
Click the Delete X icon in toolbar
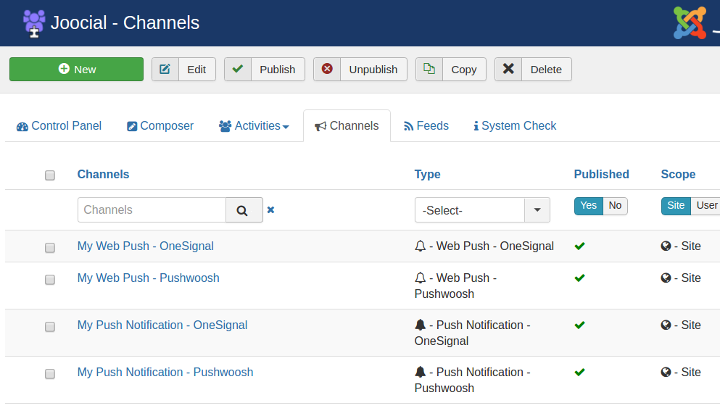[x=508, y=69]
